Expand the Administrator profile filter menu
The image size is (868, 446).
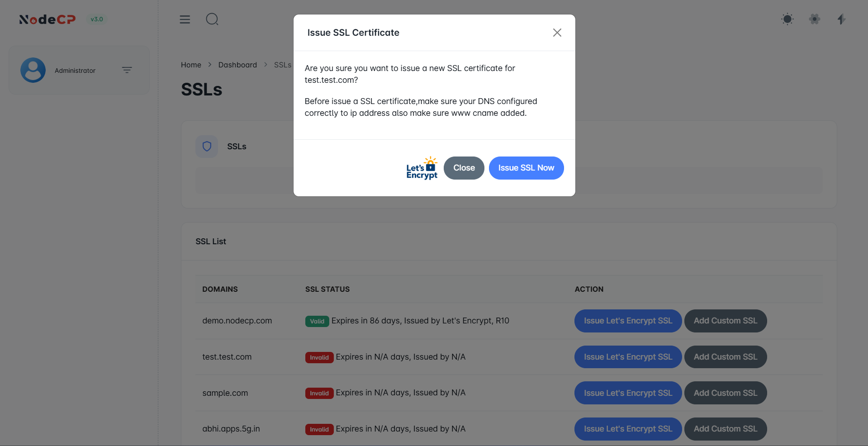pyautogui.click(x=127, y=70)
